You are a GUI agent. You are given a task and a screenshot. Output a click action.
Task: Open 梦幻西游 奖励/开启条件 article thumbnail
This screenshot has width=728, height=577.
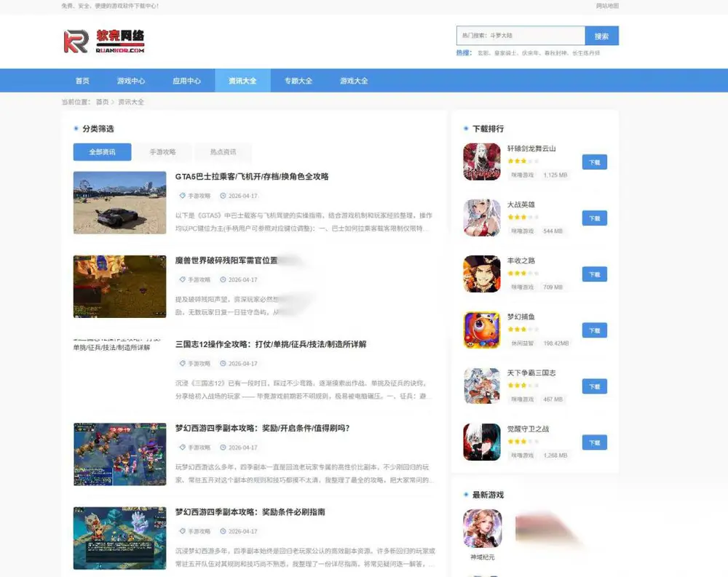click(x=120, y=454)
